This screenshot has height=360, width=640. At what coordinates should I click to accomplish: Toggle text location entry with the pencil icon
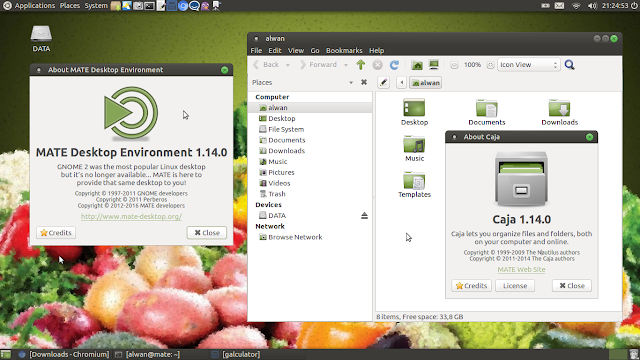pyautogui.click(x=383, y=82)
